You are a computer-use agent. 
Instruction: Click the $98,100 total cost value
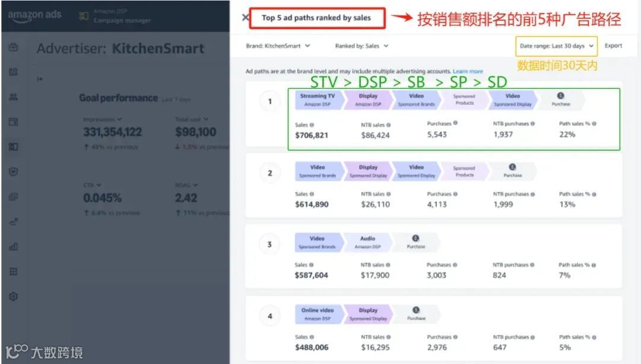pos(195,132)
